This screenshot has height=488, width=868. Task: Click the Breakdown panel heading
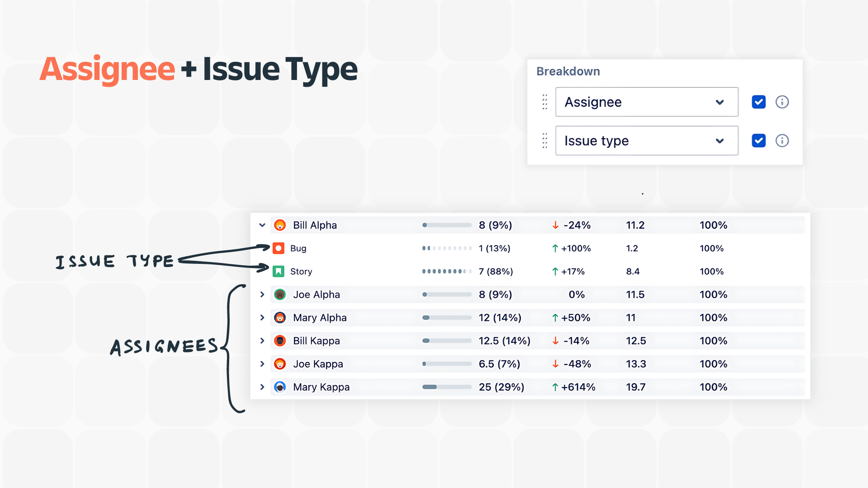coord(568,71)
